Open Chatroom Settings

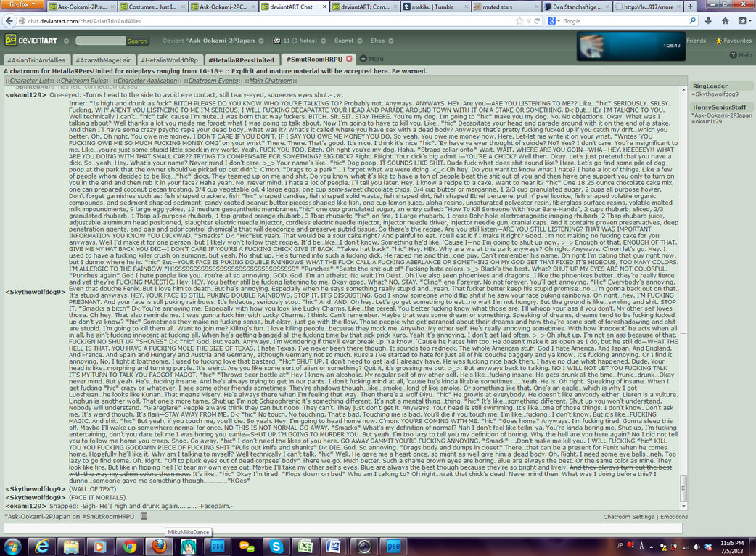click(628, 517)
